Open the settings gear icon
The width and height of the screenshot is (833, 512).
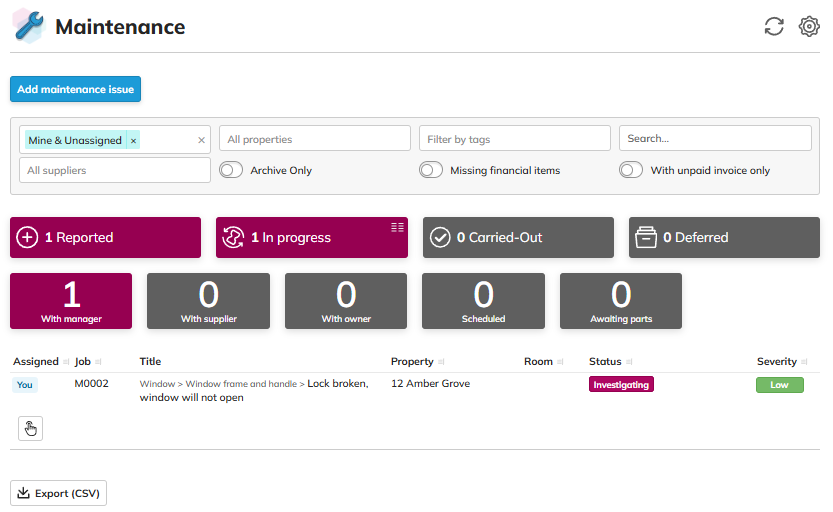click(x=809, y=27)
